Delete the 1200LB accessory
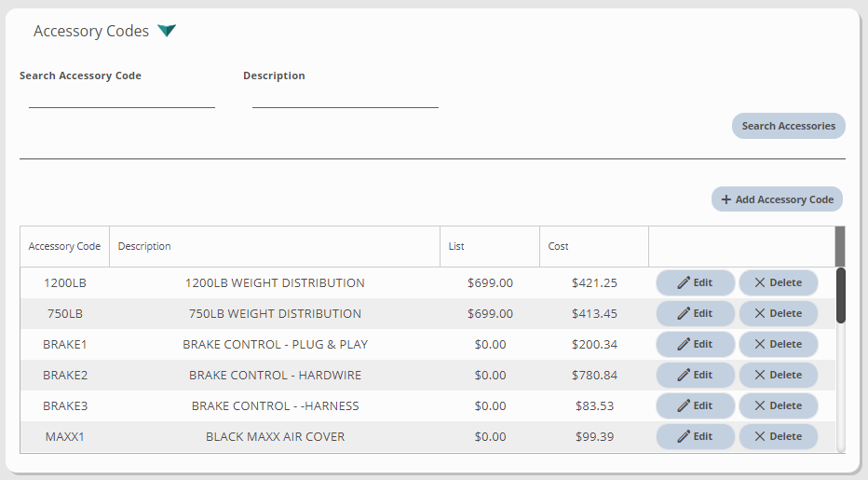This screenshot has width=868, height=480. [779, 282]
